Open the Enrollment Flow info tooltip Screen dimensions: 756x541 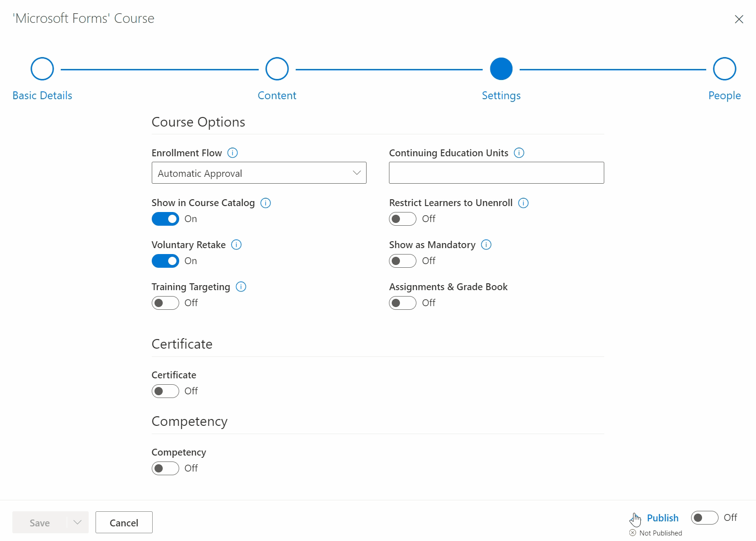[233, 153]
